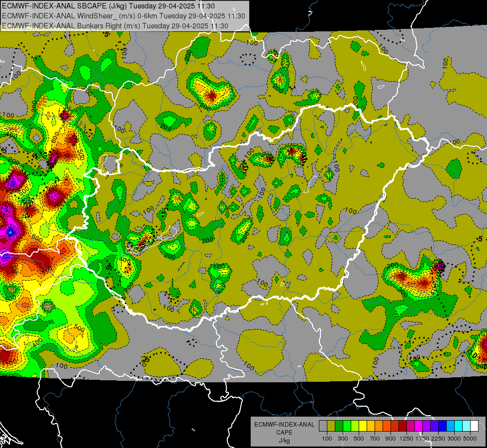
Task: Click the dark maroon red legend swatch
Action: coord(403,426)
